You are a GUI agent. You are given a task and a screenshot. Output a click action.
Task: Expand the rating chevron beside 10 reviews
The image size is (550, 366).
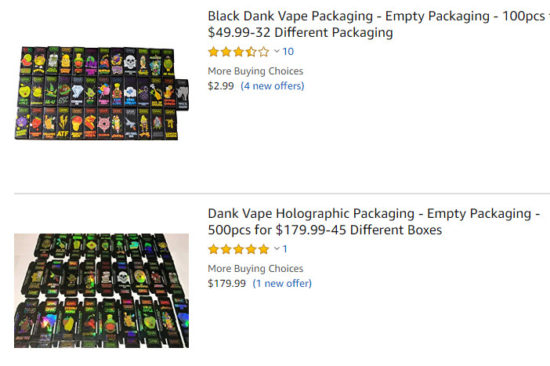pyautogui.click(x=277, y=52)
